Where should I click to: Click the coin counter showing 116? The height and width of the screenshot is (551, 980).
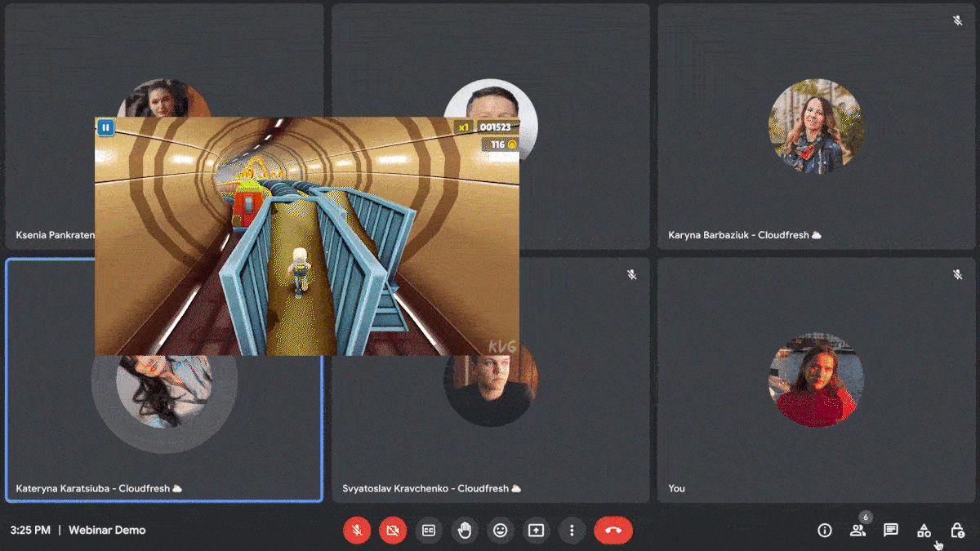click(x=500, y=144)
